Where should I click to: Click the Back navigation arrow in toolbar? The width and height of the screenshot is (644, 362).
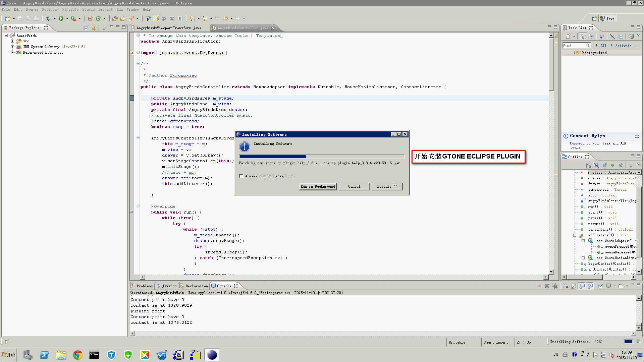225,18
